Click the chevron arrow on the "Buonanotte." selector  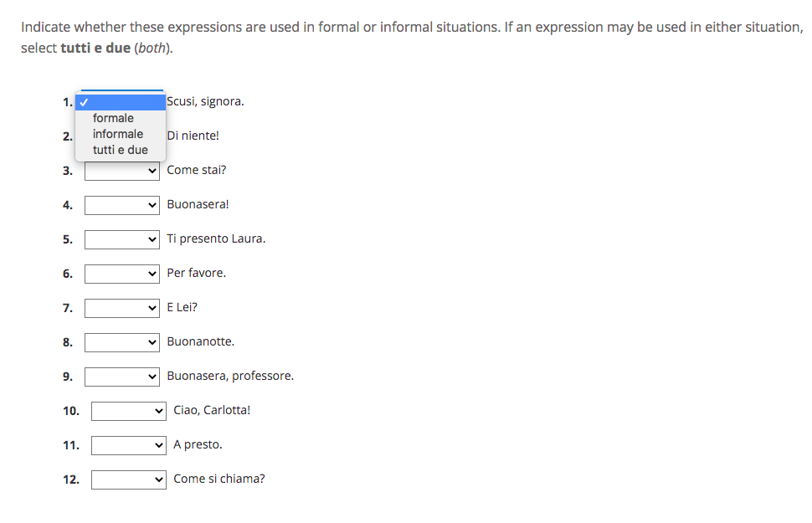(x=152, y=341)
